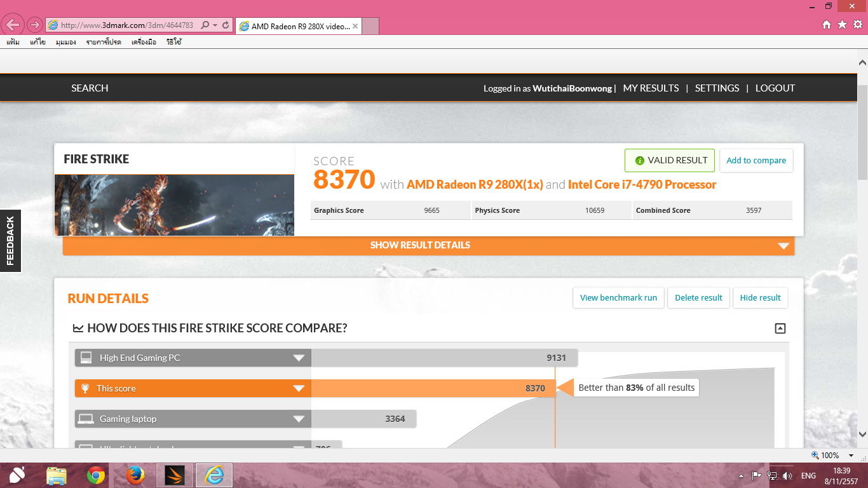Open the แก้ไข menu

(x=37, y=42)
